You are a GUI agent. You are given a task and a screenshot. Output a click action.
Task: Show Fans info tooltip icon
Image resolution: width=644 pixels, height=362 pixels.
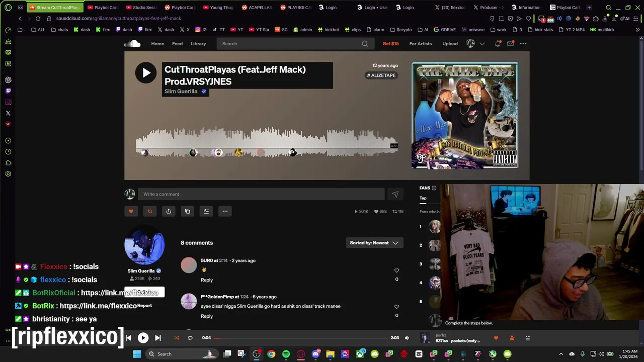(434, 188)
